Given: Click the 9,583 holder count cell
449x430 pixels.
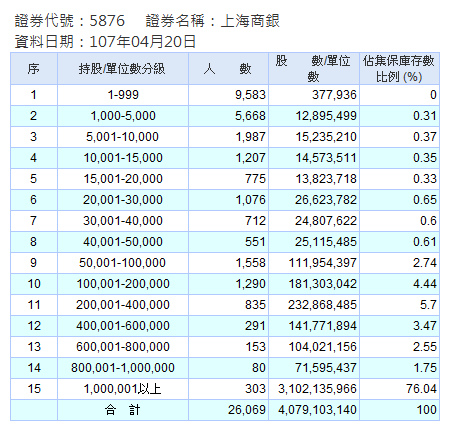Looking at the screenshot, I should click(x=228, y=95).
